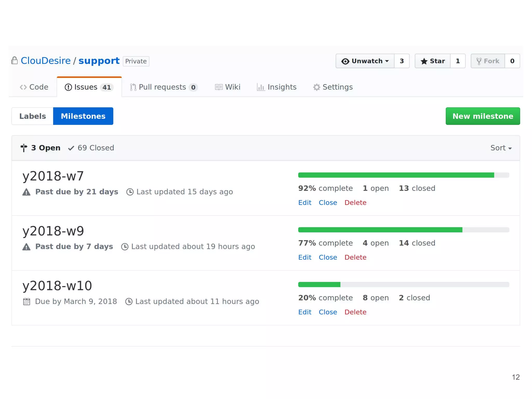Click the clock icon beside Last updated 15 days ago
This screenshot has width=532, height=399.
[130, 192]
